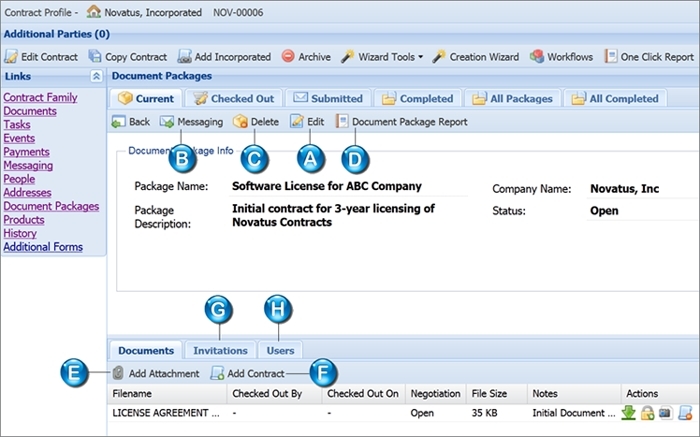Screen dimensions: 700x437
Task: Open the Completed tab next to Submitted
Action: pos(417,98)
